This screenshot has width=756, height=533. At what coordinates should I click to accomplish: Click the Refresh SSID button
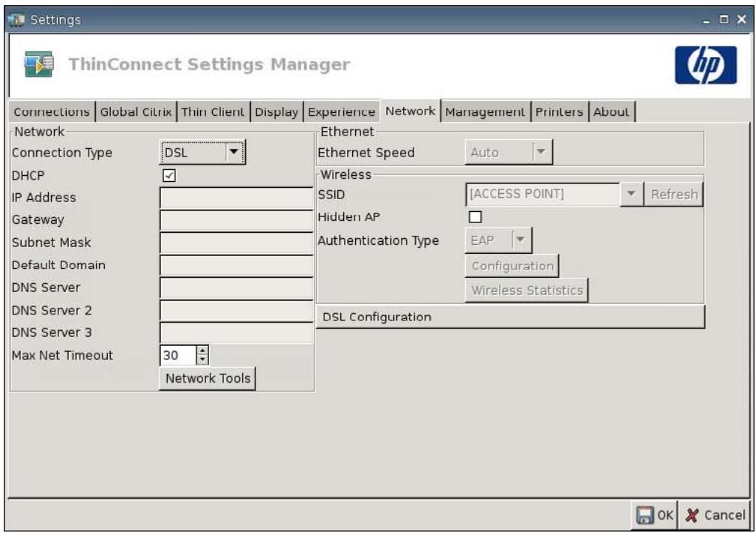674,194
